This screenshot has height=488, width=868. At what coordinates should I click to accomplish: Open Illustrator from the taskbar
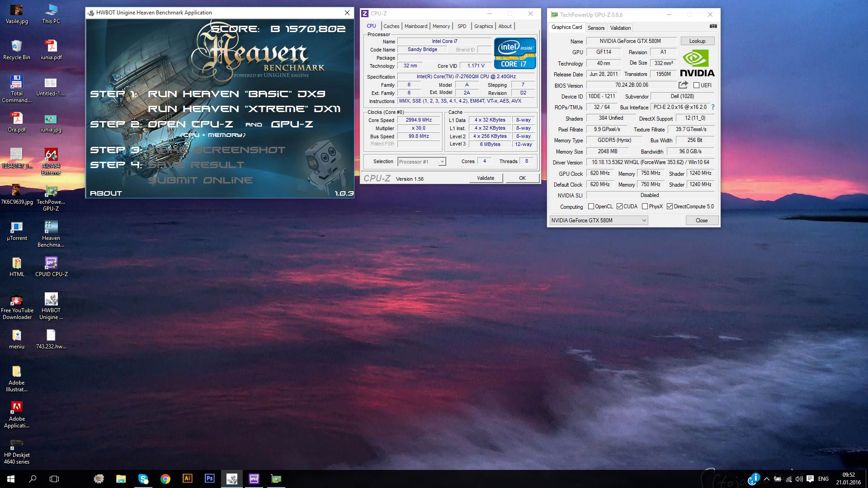(187, 479)
